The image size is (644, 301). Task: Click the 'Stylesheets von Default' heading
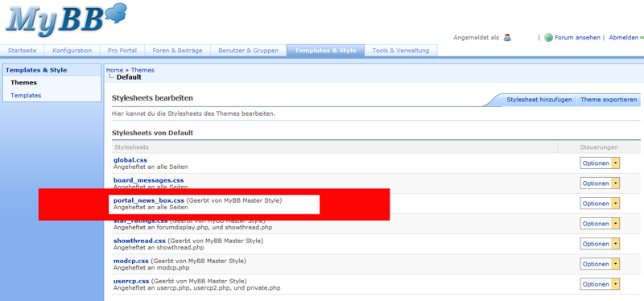click(152, 133)
